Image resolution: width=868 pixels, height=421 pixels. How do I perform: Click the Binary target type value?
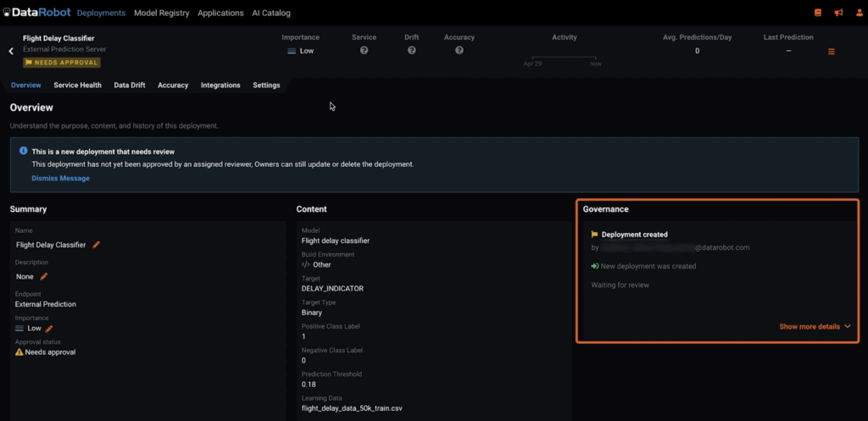312,313
